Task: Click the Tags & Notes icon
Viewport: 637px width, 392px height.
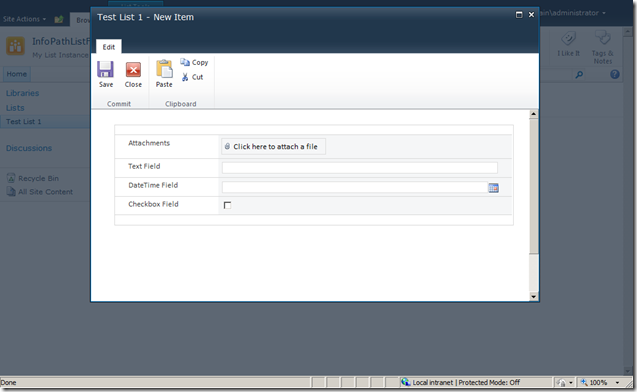Action: pyautogui.click(x=602, y=38)
